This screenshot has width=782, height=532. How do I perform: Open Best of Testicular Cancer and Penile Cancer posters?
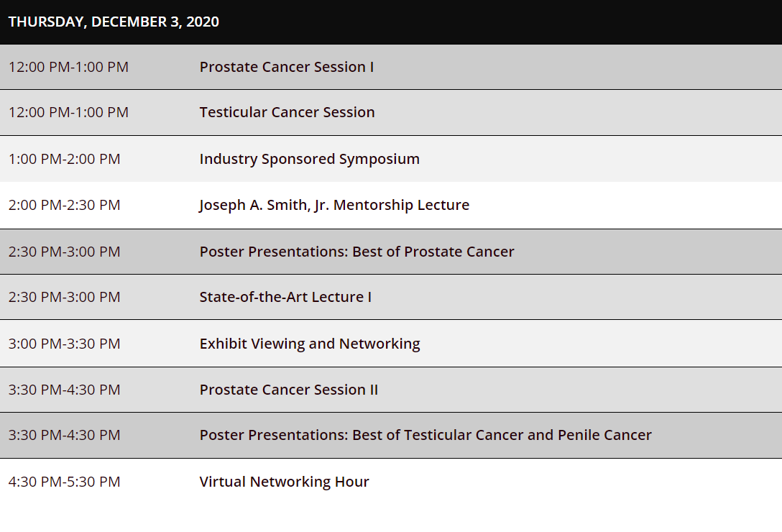click(425, 435)
